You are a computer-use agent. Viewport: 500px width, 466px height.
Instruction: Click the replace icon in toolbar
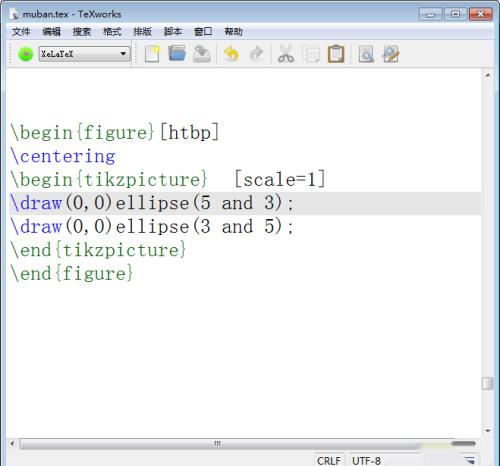(x=391, y=54)
